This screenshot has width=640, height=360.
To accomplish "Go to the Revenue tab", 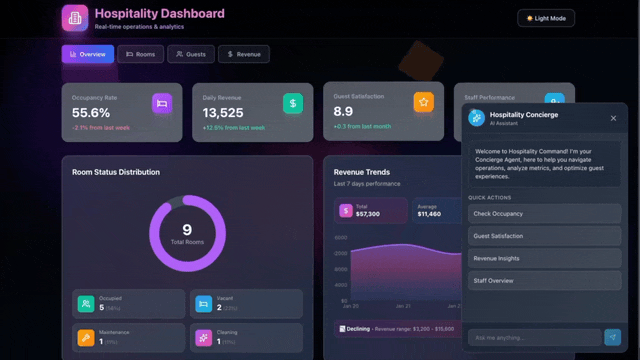I will coord(244,54).
